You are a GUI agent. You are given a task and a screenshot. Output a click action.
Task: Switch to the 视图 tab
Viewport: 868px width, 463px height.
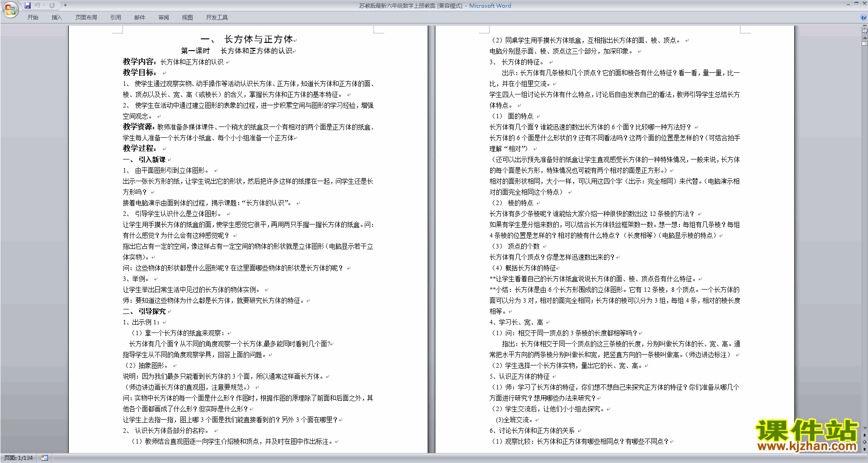[x=188, y=18]
